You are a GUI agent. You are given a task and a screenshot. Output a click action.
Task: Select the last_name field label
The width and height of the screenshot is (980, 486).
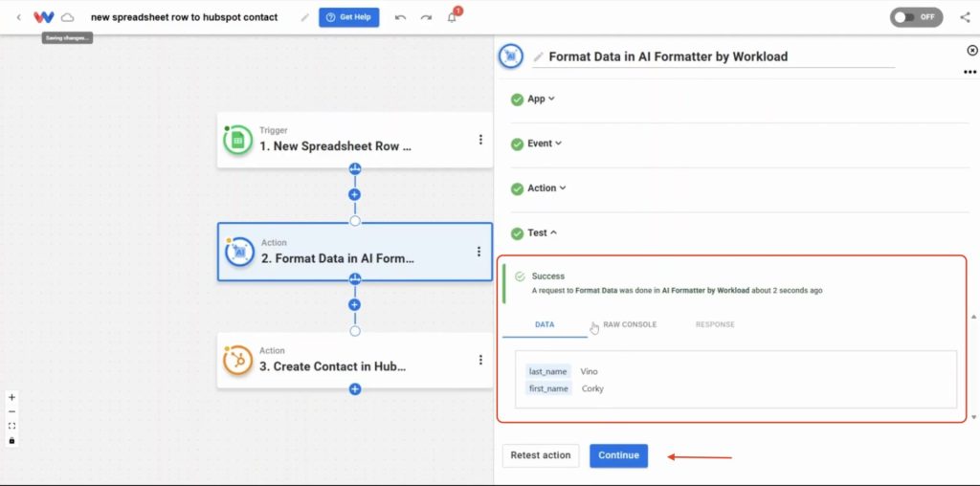548,372
